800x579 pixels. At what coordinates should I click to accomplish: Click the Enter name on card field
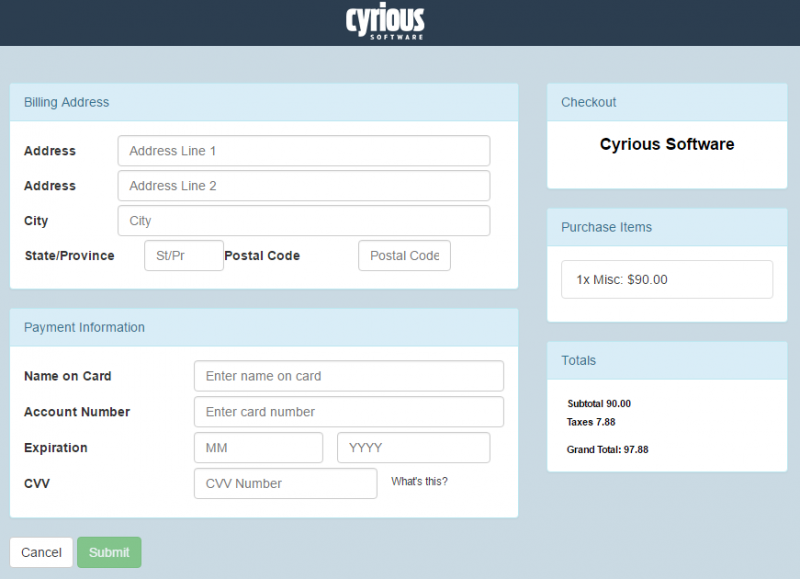pyautogui.click(x=349, y=376)
